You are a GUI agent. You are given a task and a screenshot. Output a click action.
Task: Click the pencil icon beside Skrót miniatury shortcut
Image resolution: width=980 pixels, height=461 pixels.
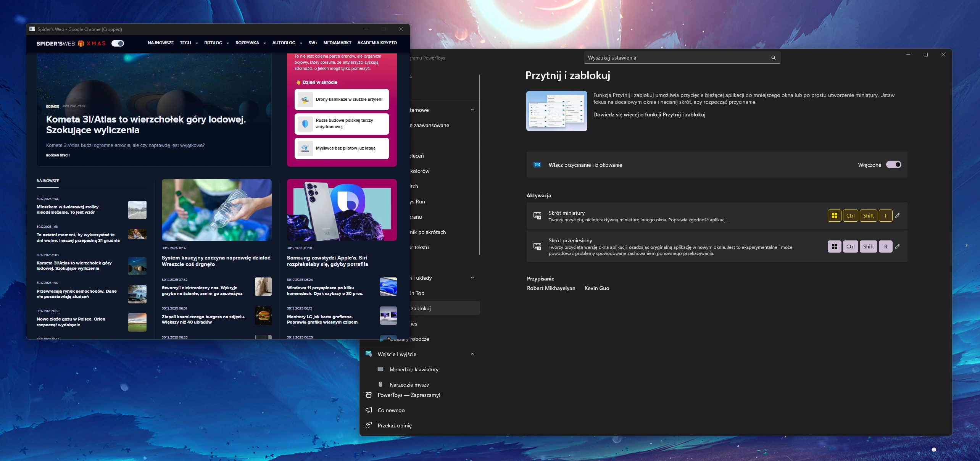tap(897, 216)
